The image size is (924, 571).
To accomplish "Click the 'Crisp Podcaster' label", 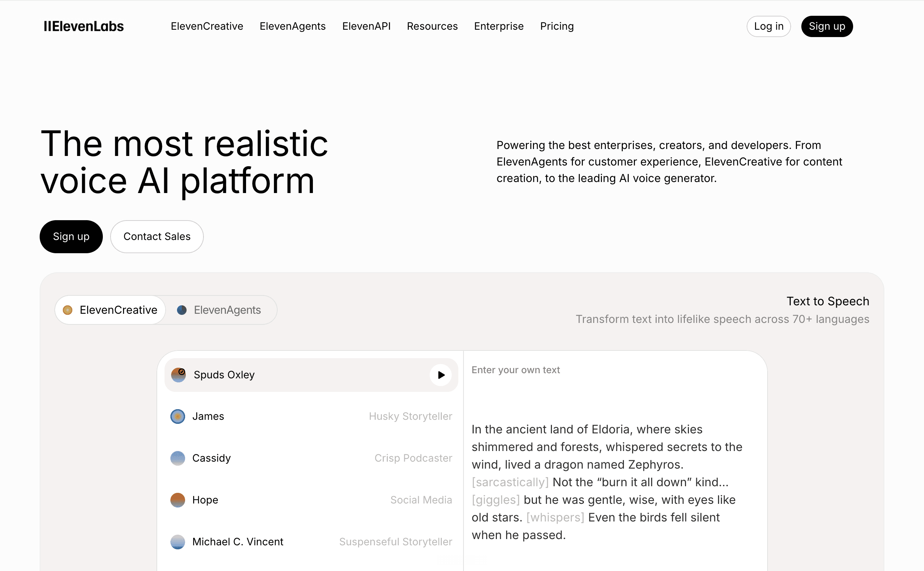I will pos(414,458).
